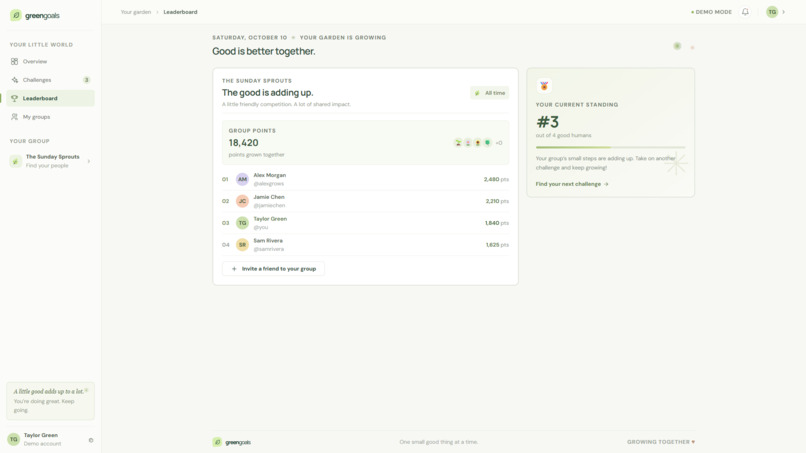Screen dimensions: 806x453
Task: Click the 18,420 group points value
Action: click(x=244, y=142)
